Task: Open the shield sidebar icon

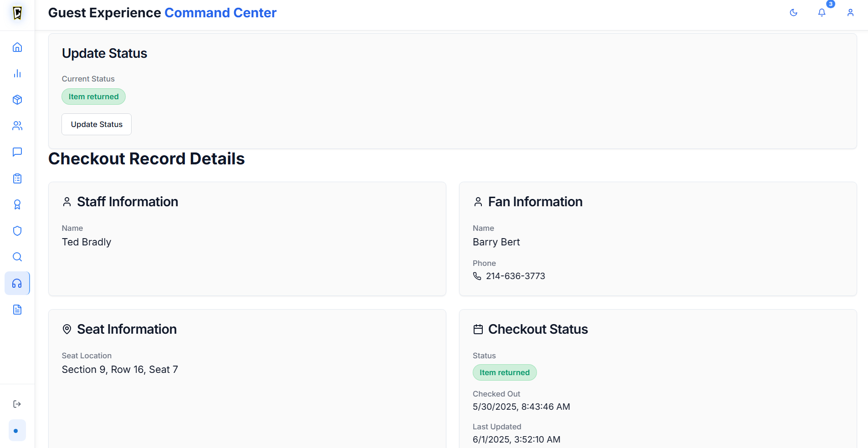Action: pos(17,231)
